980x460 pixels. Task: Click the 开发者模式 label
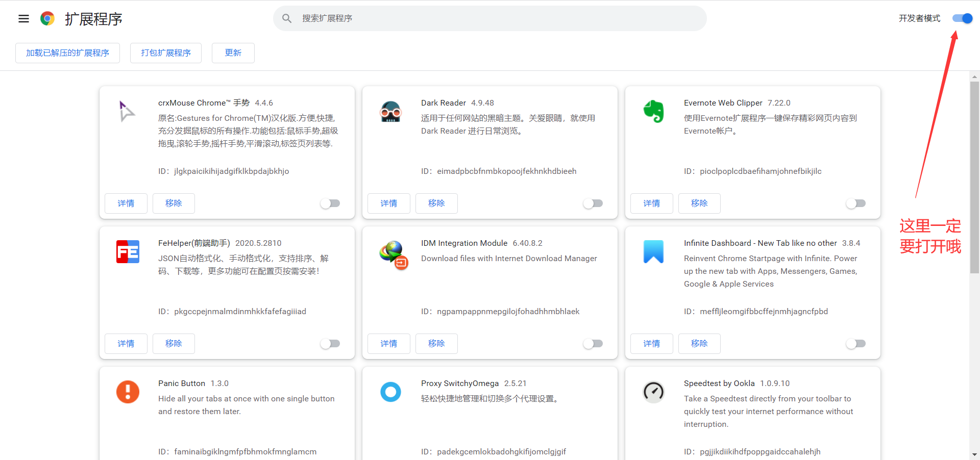(x=919, y=18)
